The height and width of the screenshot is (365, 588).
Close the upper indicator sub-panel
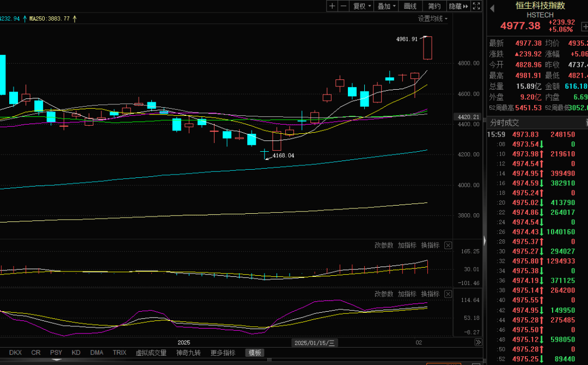(x=448, y=245)
